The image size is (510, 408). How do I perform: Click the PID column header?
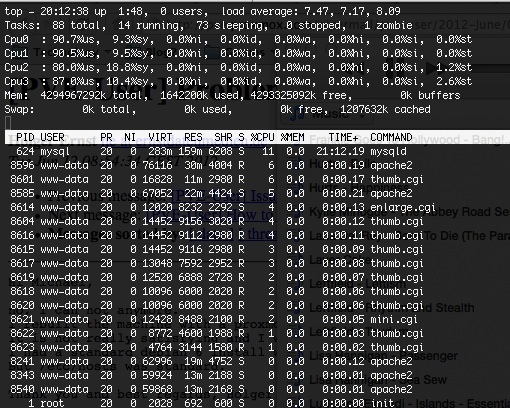(25, 137)
